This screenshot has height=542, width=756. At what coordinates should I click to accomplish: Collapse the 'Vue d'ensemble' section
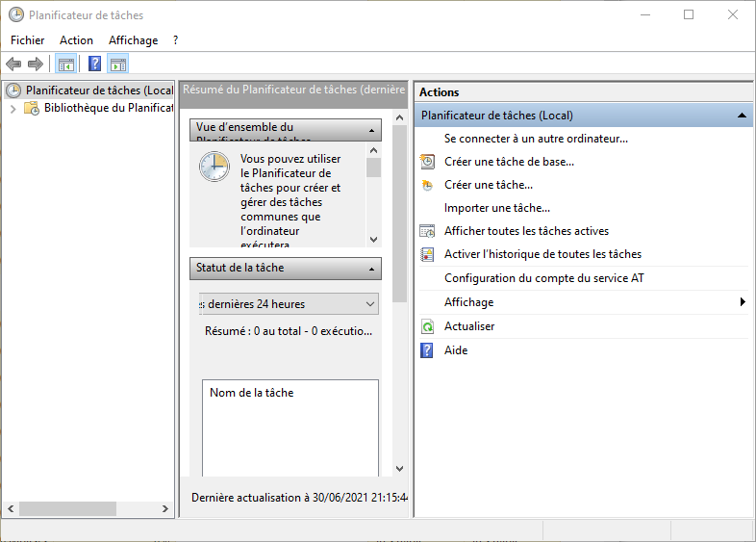pos(371,130)
